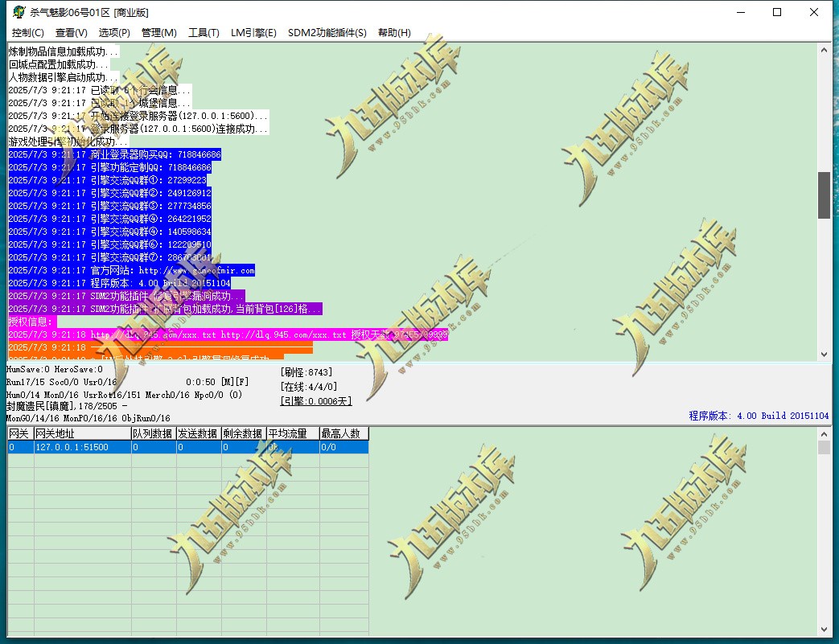Click the log panel scrollbar thumb
The width and height of the screenshot is (839, 644).
pyautogui.click(x=824, y=195)
